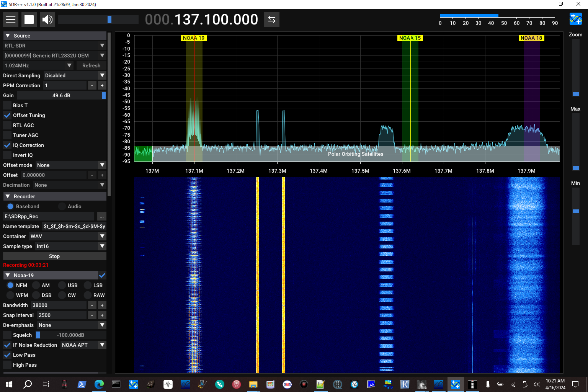
Task: Enable the Bias T checkbox
Action: 7,105
